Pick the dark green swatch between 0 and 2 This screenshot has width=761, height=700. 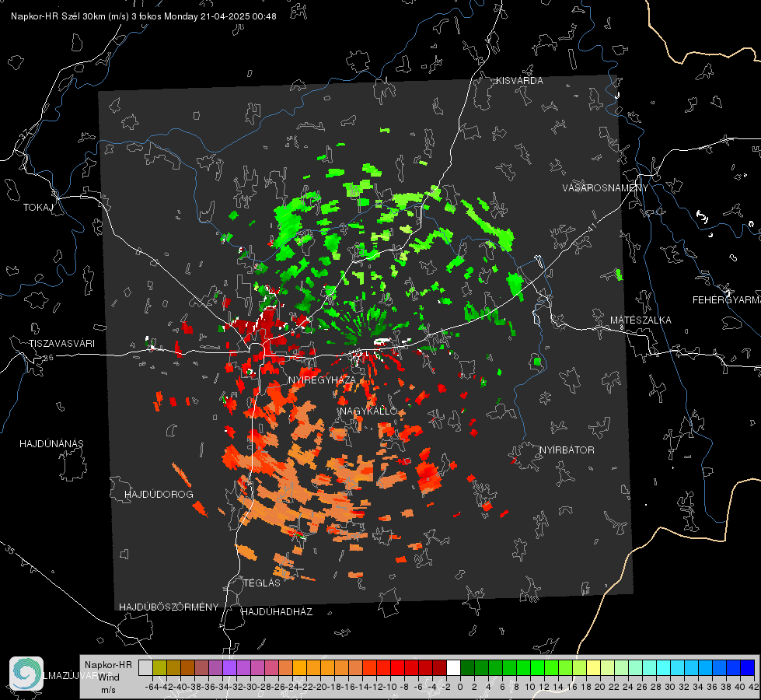[x=467, y=667]
